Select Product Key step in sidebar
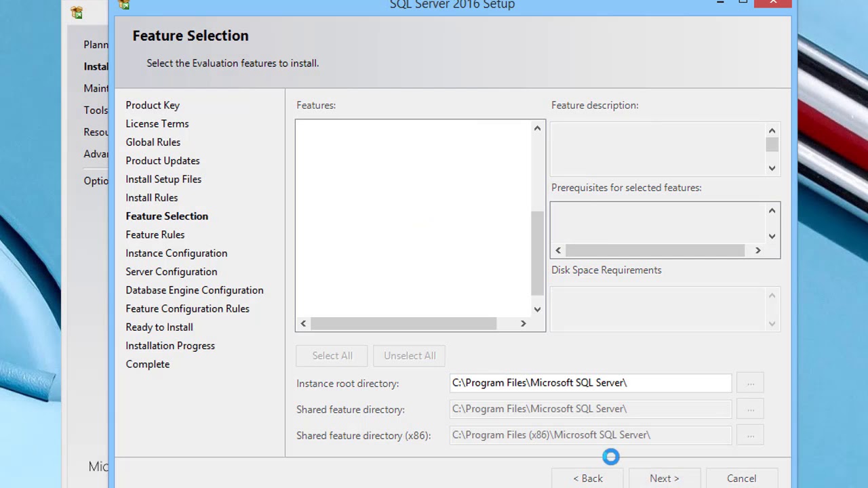The width and height of the screenshot is (868, 488). tap(153, 105)
